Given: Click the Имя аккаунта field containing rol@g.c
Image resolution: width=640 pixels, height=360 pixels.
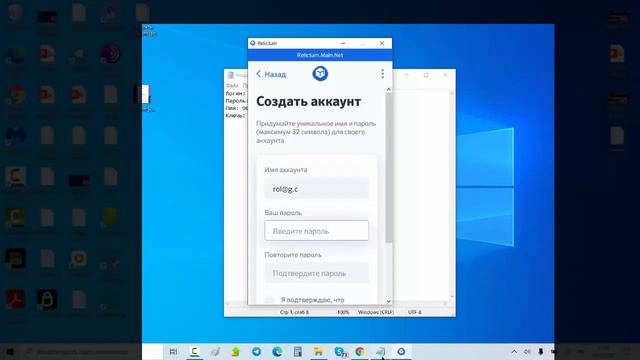Looking at the screenshot, I should point(316,189).
